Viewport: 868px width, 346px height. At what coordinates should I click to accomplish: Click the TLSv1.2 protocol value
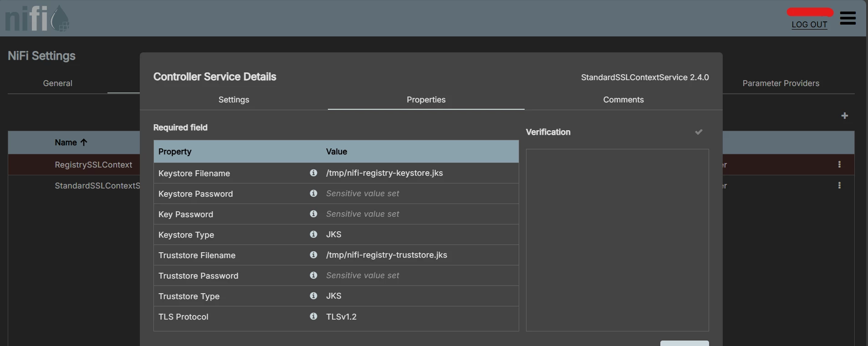pyautogui.click(x=341, y=316)
